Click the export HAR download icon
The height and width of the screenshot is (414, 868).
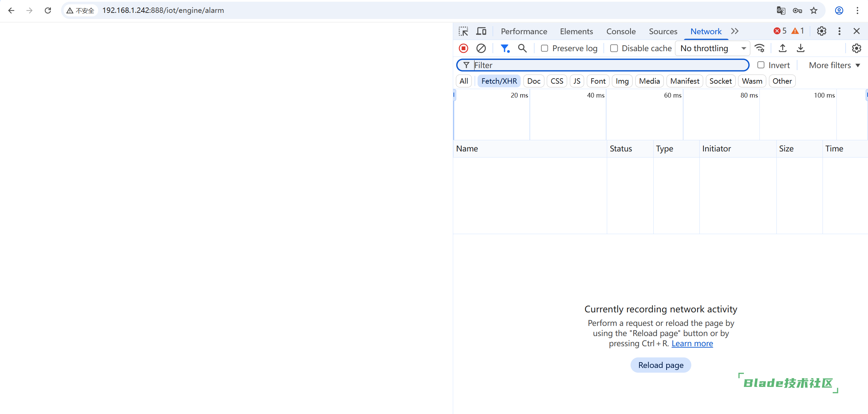tap(801, 48)
